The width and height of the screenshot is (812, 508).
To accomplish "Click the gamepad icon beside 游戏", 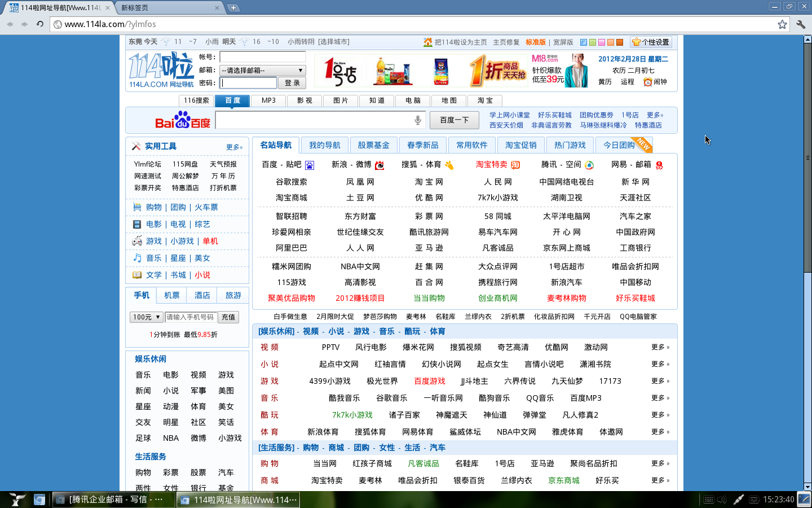I will coord(137,241).
